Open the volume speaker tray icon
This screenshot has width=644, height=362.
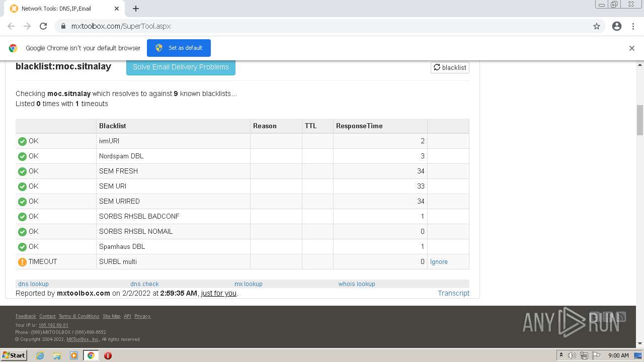click(x=572, y=355)
